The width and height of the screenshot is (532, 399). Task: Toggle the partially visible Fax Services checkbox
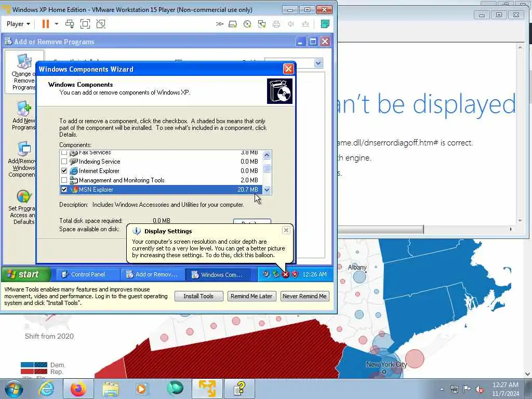(64, 153)
